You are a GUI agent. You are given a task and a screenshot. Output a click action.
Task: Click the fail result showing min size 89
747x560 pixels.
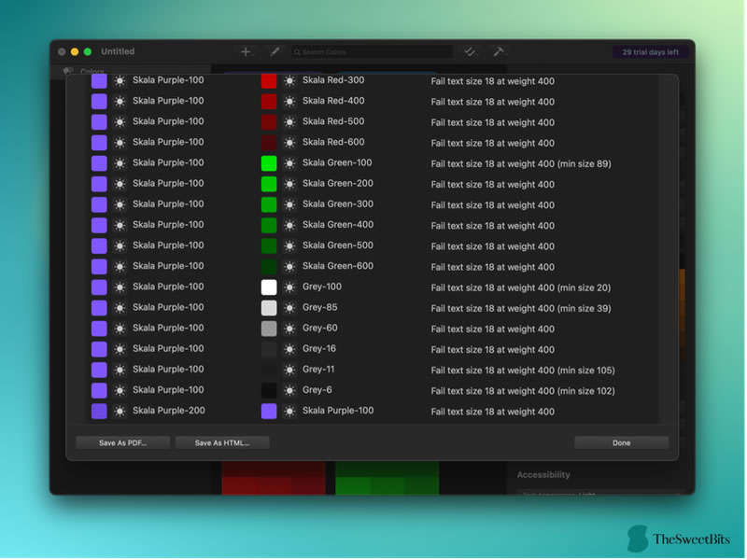click(x=521, y=164)
